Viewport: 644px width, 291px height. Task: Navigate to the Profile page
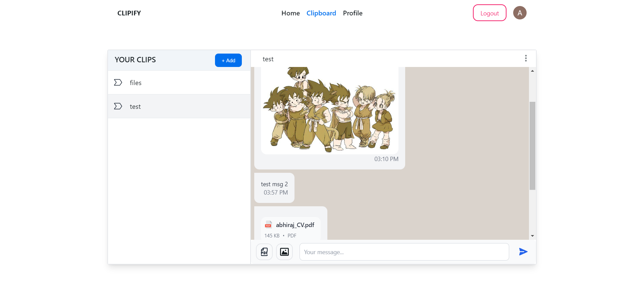353,13
